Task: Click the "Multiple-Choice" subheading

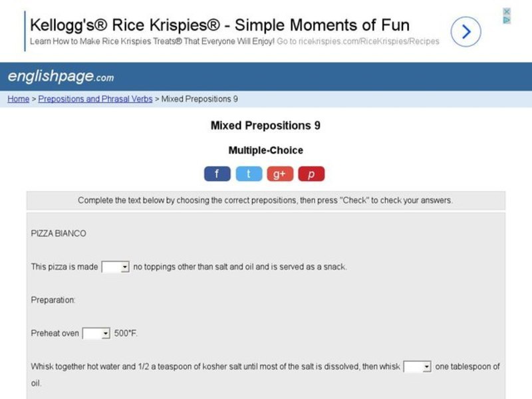Action: click(x=265, y=150)
